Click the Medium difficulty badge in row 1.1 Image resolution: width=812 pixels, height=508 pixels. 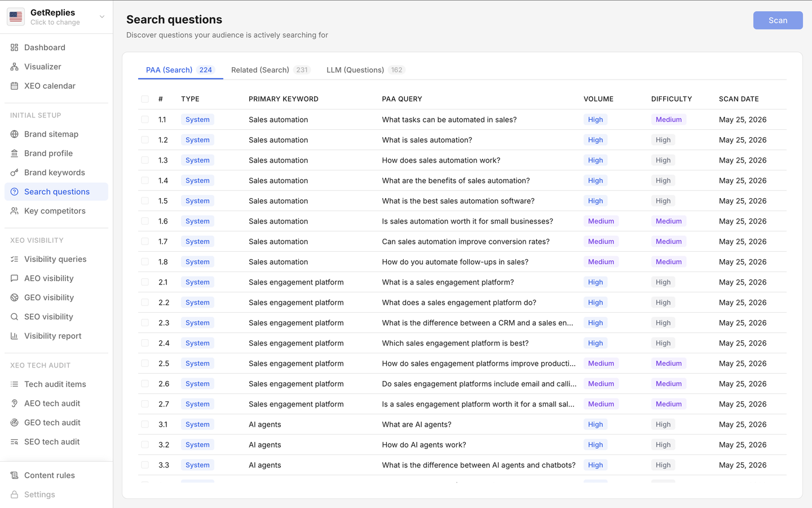[669, 120]
